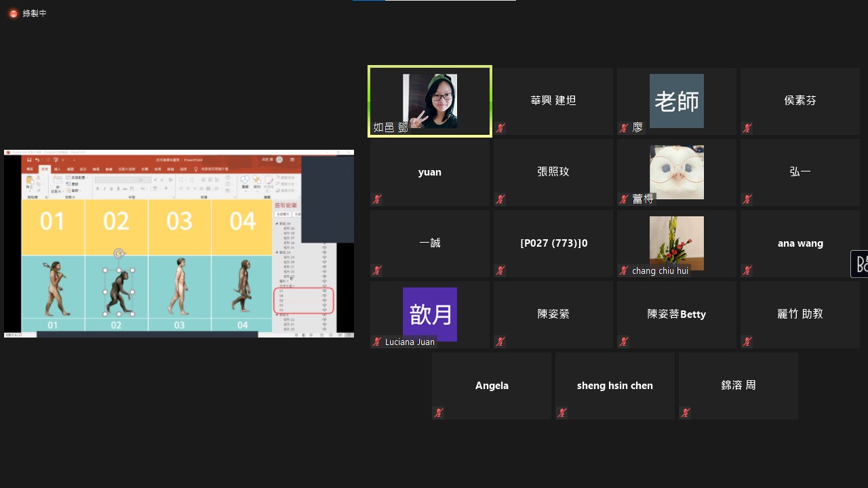Select 老師's video tile in the meeting

[x=676, y=100]
